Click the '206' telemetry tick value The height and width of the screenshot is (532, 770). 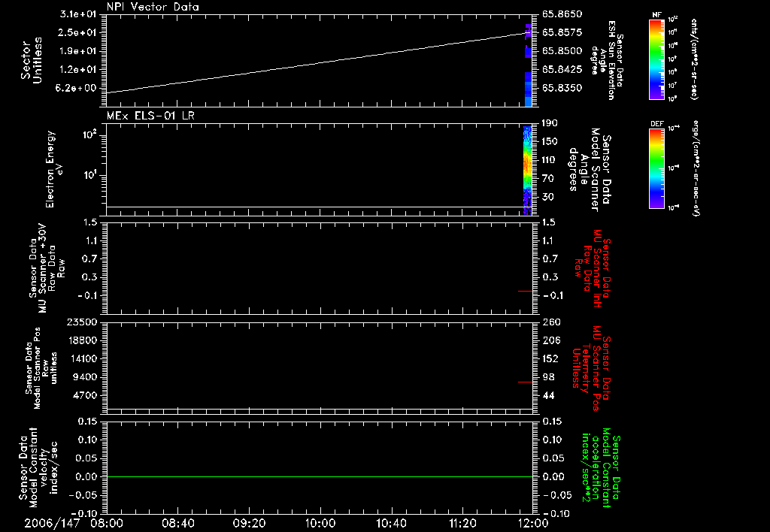click(551, 340)
